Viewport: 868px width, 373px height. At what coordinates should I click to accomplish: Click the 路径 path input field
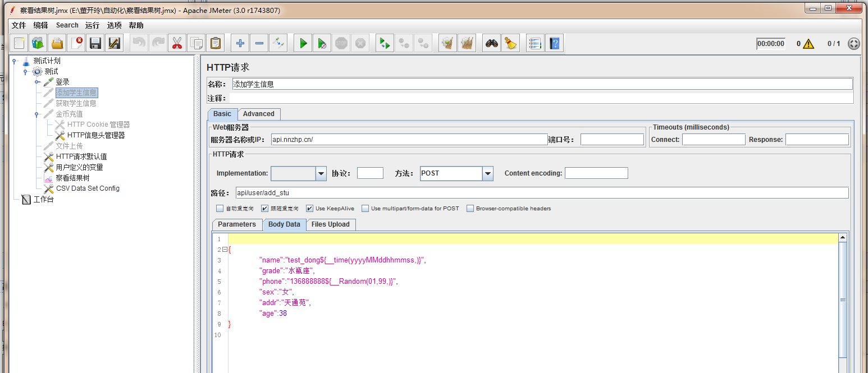(541, 193)
